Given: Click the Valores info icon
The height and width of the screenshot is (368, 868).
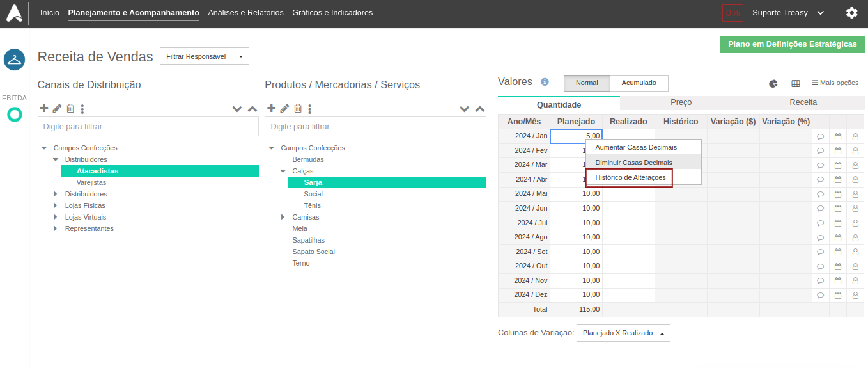Looking at the screenshot, I should pos(545,82).
